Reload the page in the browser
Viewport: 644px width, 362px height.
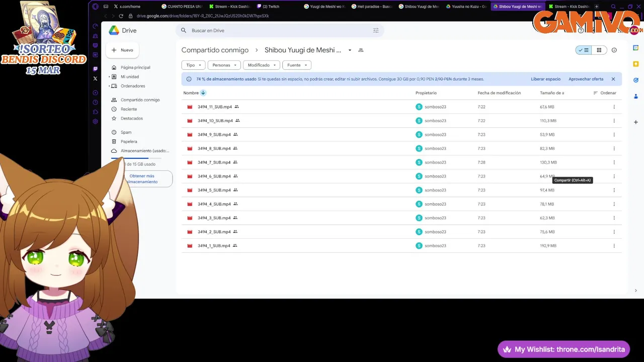(x=121, y=16)
